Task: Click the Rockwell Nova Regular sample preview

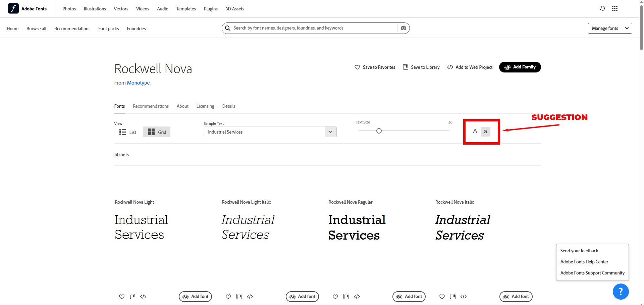Action: click(x=357, y=227)
